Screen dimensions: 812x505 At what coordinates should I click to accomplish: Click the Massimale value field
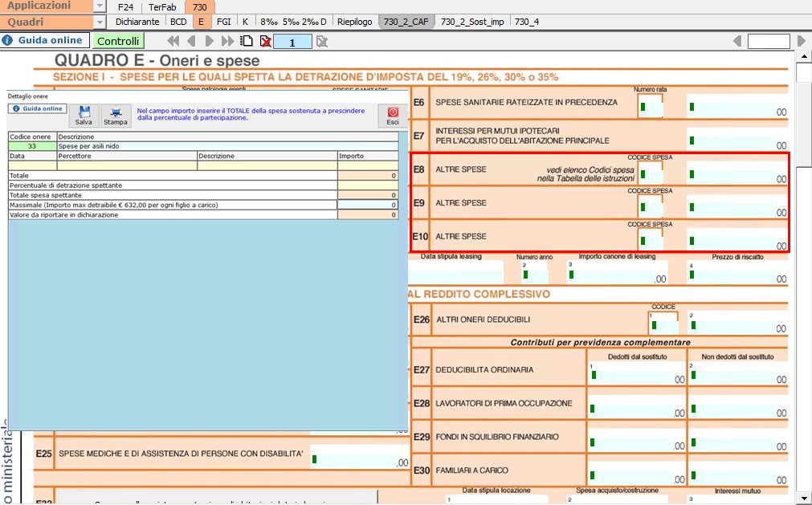click(368, 205)
